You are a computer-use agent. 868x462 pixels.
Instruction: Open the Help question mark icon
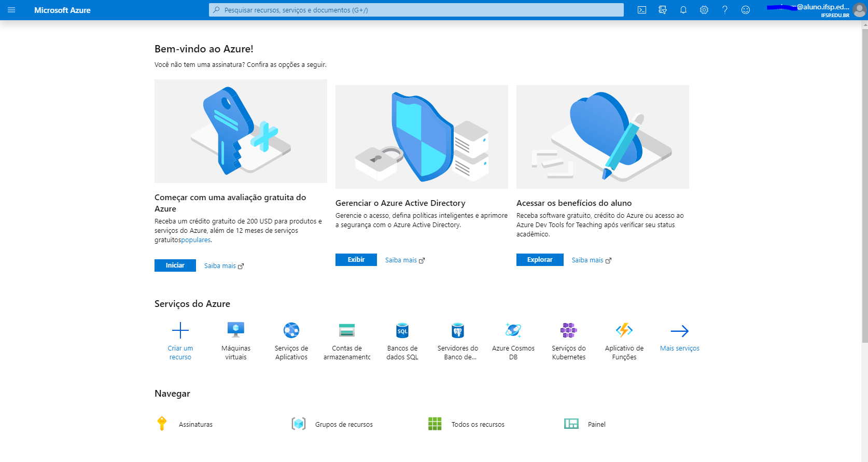725,10
